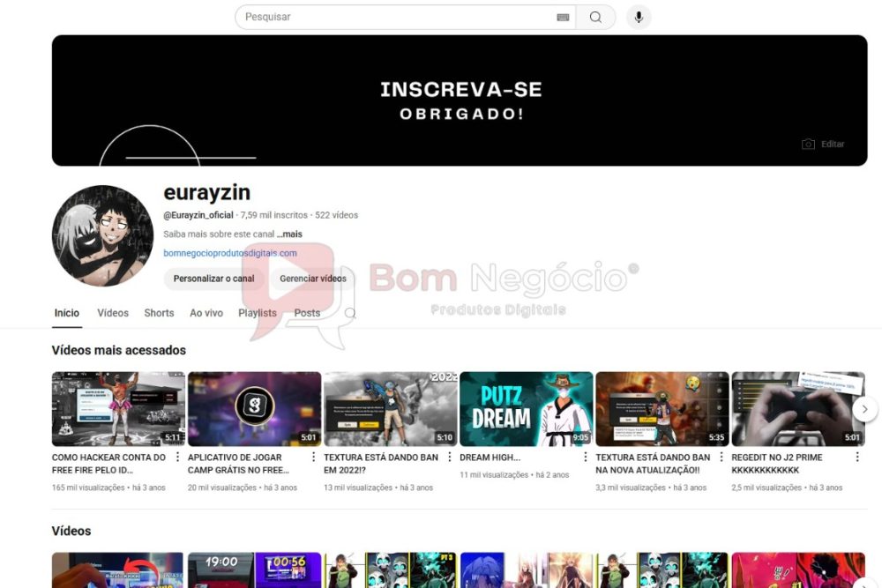This screenshot has height=588, width=882.
Task: Switch to the Vídeos tab
Action: point(113,313)
